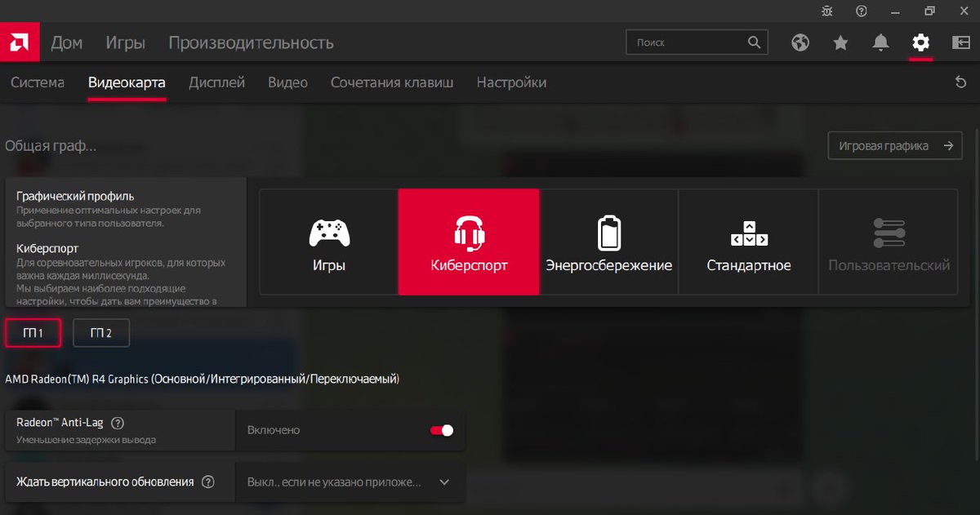Click the bug report icon

pos(827,11)
